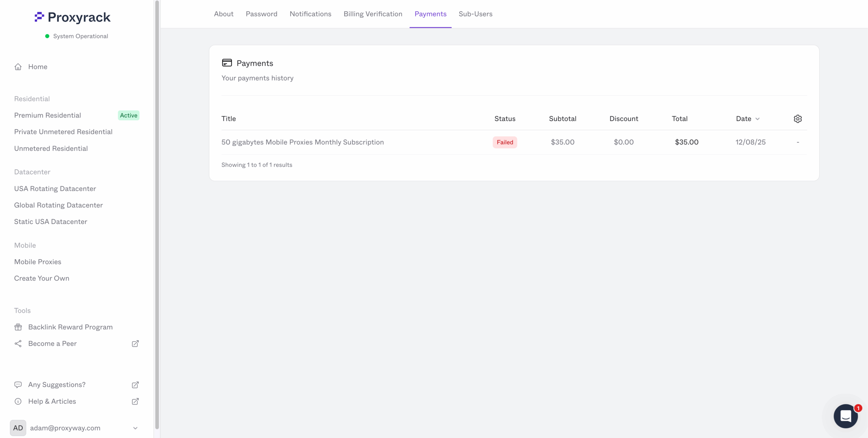Switch to the About tab

[223, 14]
